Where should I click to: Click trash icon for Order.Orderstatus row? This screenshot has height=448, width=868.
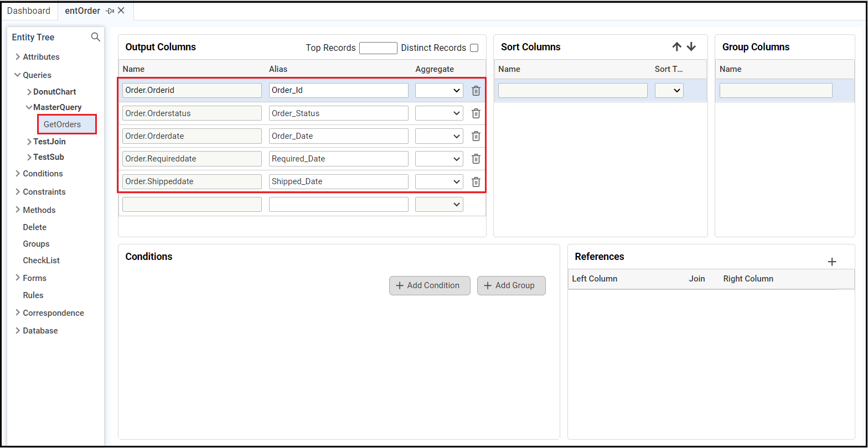pos(476,113)
